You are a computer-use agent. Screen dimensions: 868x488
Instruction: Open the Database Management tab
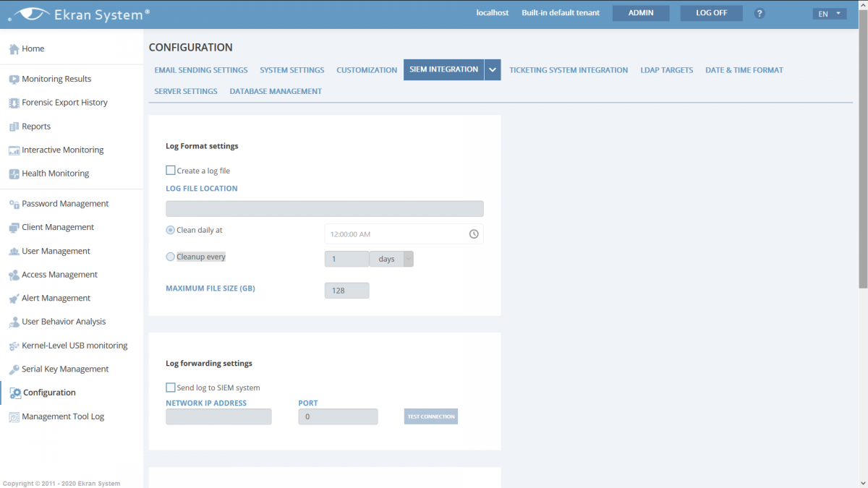276,91
